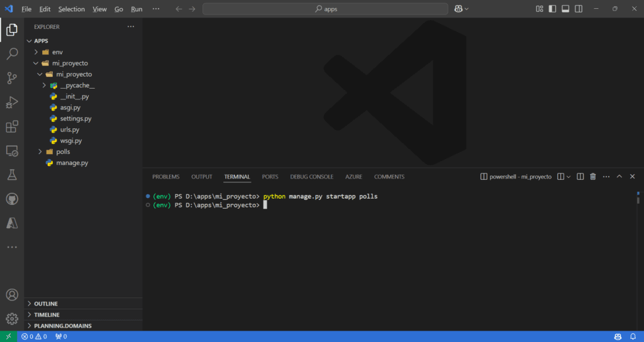Open the Run menu
644x342 pixels.
point(136,9)
